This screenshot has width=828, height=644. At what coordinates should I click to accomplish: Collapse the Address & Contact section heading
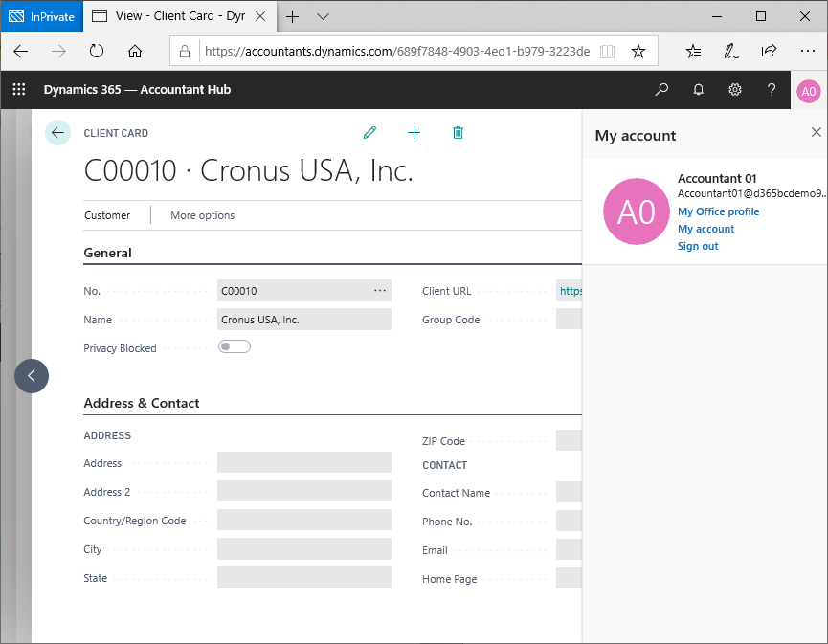pyautogui.click(x=142, y=403)
